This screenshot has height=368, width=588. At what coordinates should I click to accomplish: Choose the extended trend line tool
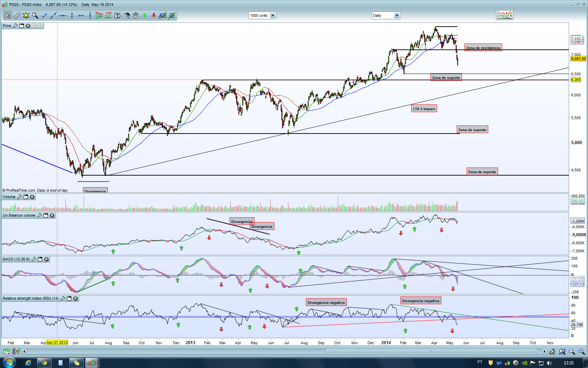pos(54,15)
